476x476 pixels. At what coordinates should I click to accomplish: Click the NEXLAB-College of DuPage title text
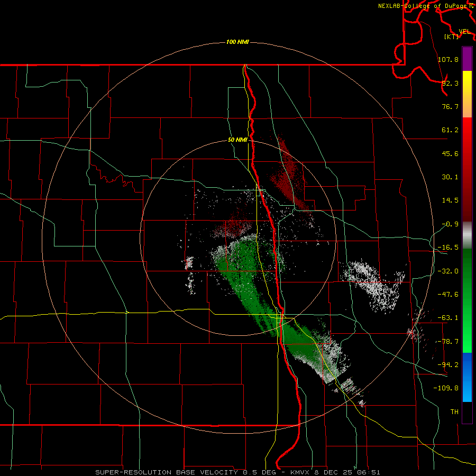422,6
